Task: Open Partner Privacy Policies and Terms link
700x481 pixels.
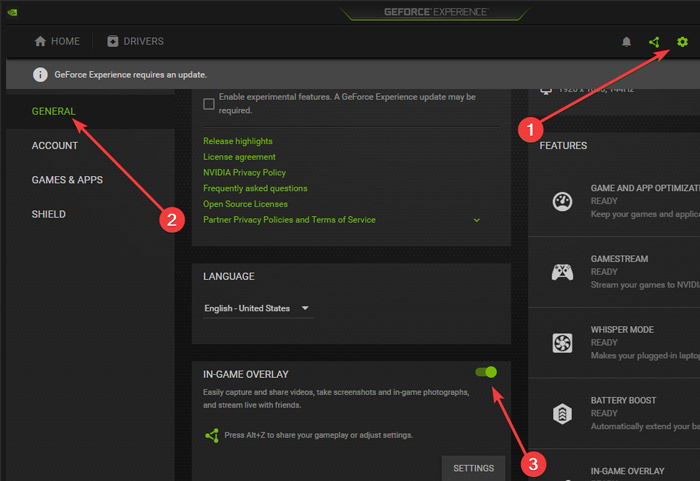Action: pyautogui.click(x=289, y=220)
